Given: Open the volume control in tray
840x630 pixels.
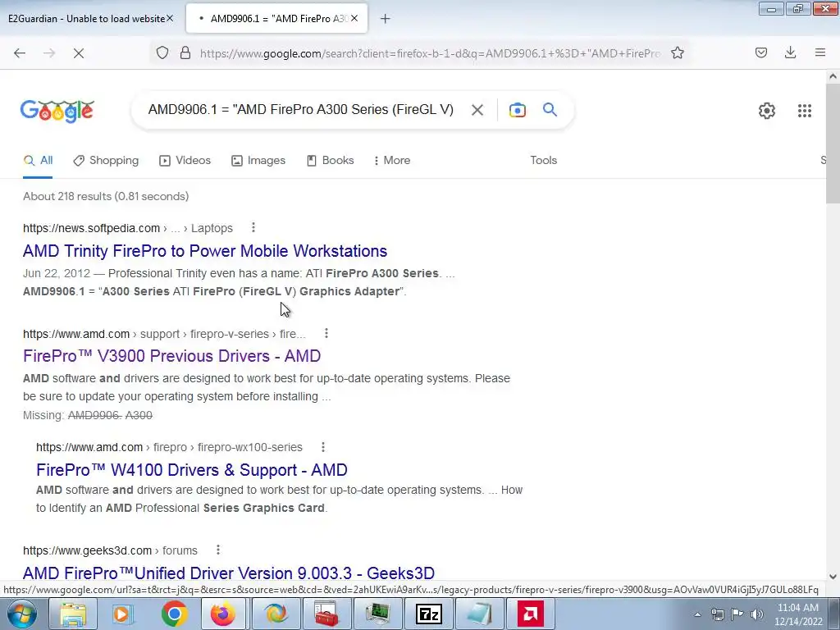Looking at the screenshot, I should coord(756,614).
